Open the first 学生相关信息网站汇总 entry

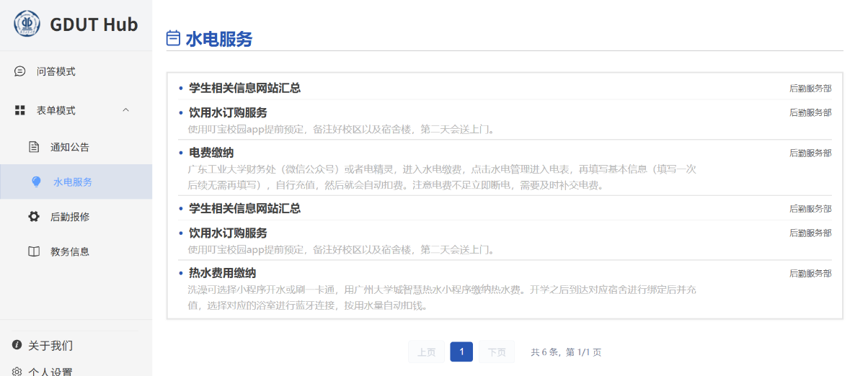[x=244, y=88]
